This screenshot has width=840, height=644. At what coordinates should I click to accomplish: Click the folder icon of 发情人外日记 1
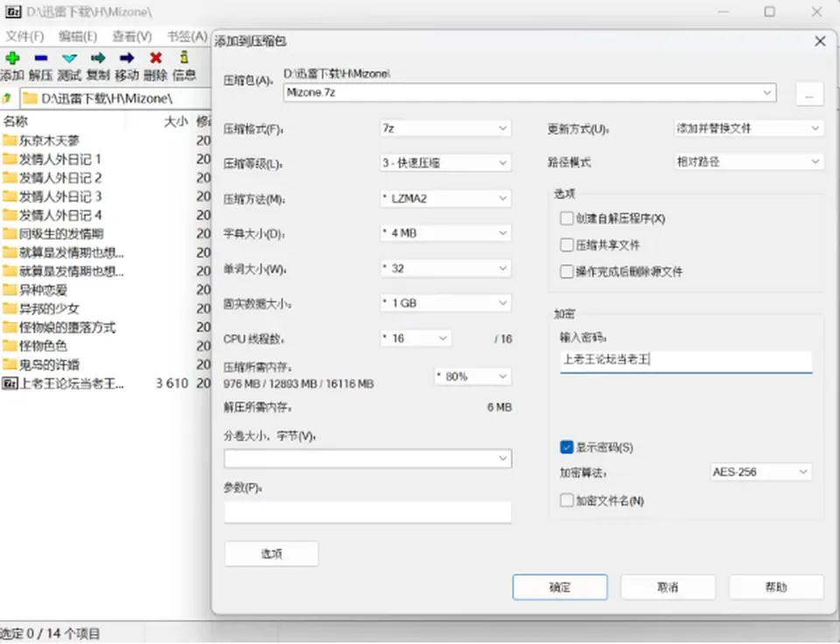(x=10, y=159)
